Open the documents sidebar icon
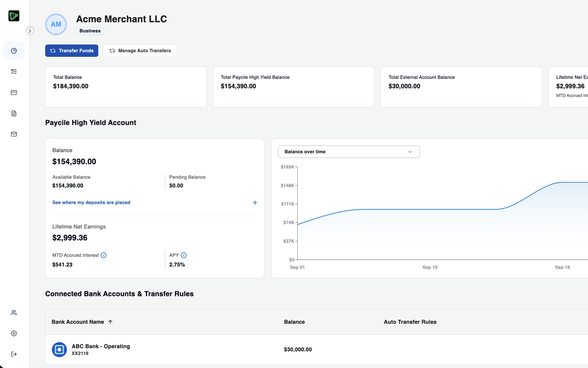The width and height of the screenshot is (588, 368). pos(14,113)
